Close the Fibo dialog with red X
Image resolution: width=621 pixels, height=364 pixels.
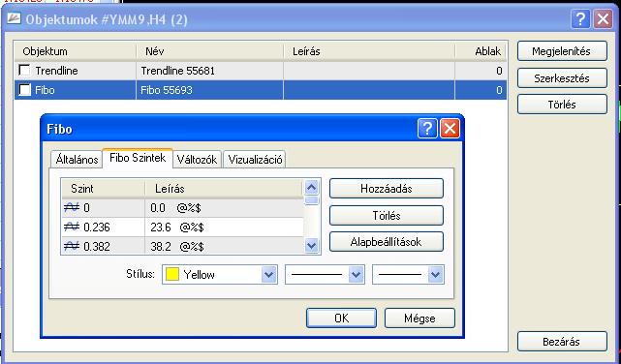coord(450,129)
